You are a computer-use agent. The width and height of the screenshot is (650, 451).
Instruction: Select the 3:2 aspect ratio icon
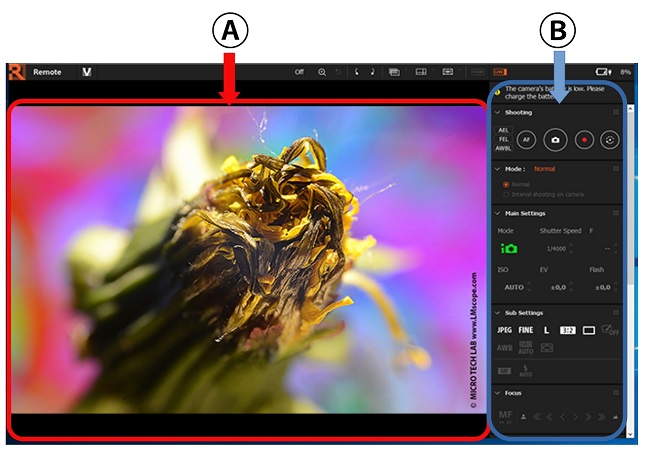pyautogui.click(x=567, y=330)
